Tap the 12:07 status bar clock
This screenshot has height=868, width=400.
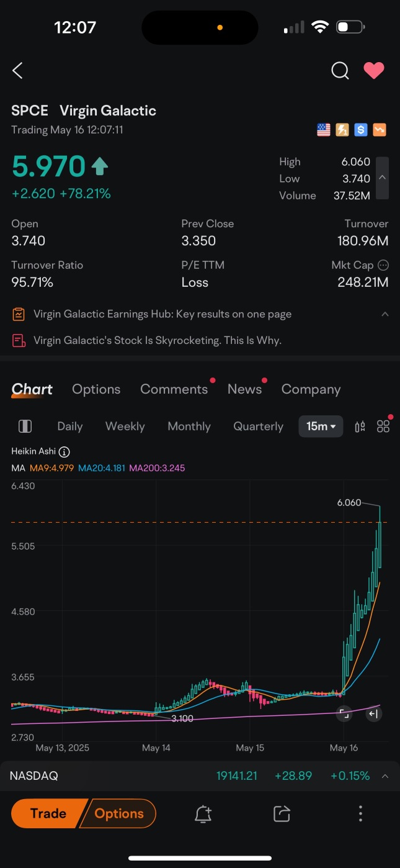tap(76, 27)
